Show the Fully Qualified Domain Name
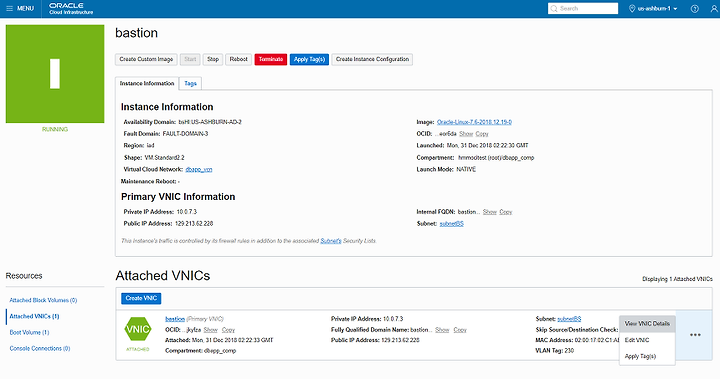720x379 pixels. [x=442, y=330]
